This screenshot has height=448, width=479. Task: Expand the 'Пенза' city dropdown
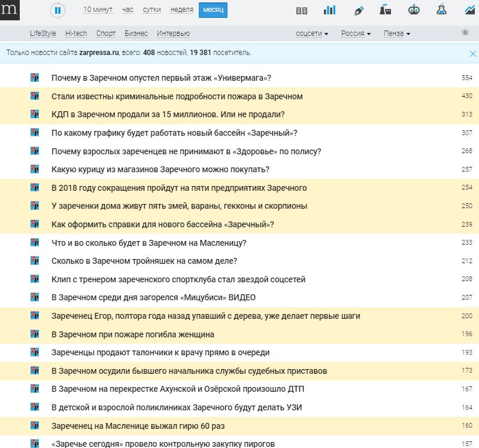tap(396, 33)
